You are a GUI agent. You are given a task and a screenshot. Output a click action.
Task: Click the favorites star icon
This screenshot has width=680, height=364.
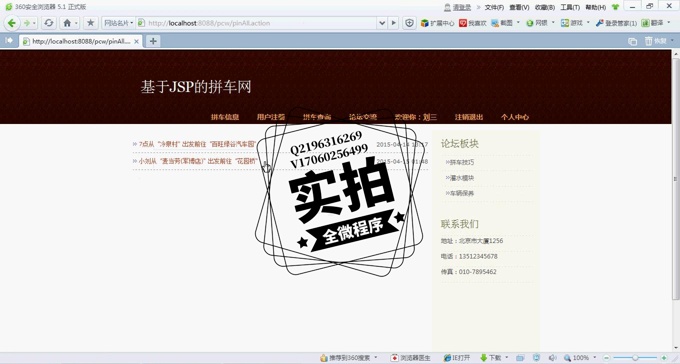(x=90, y=23)
